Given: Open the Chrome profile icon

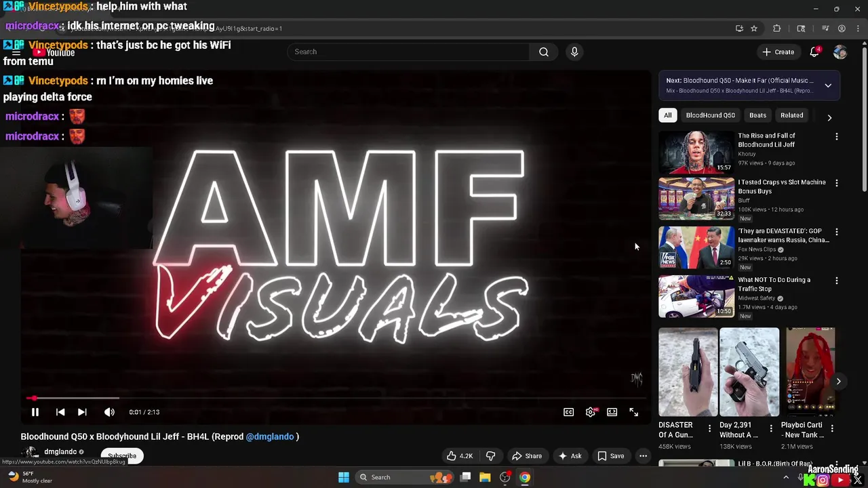Looking at the screenshot, I should click(x=842, y=28).
